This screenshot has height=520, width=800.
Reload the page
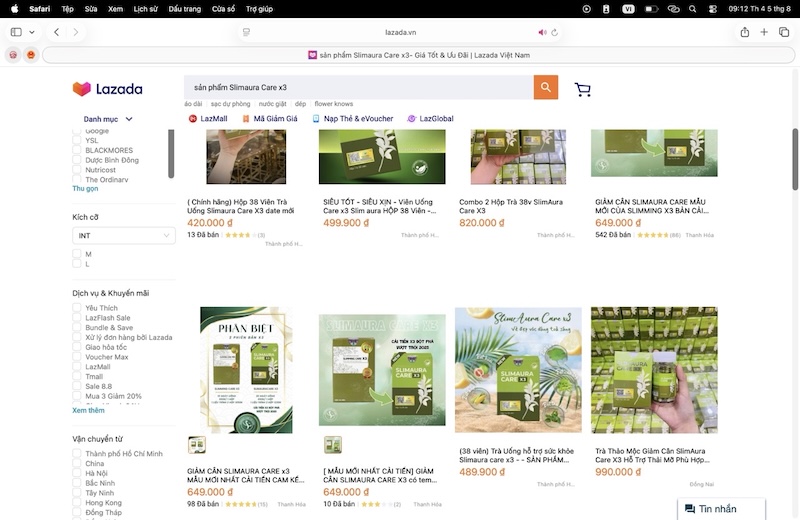coord(555,32)
